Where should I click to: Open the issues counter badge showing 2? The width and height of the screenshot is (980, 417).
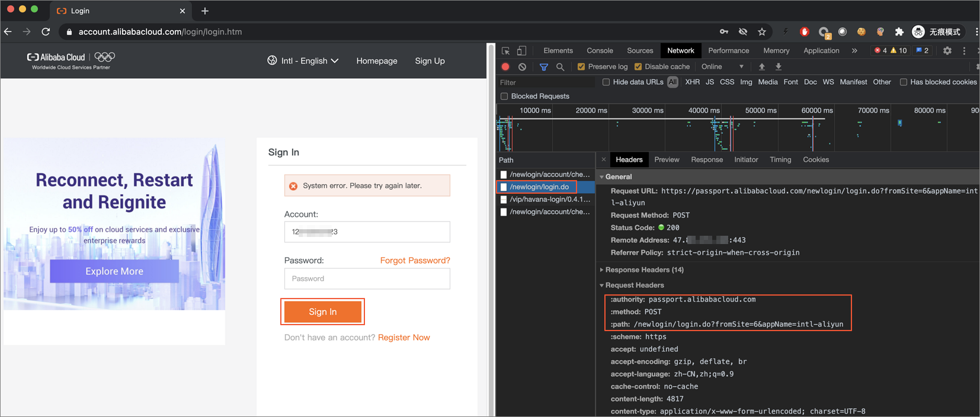coord(923,51)
